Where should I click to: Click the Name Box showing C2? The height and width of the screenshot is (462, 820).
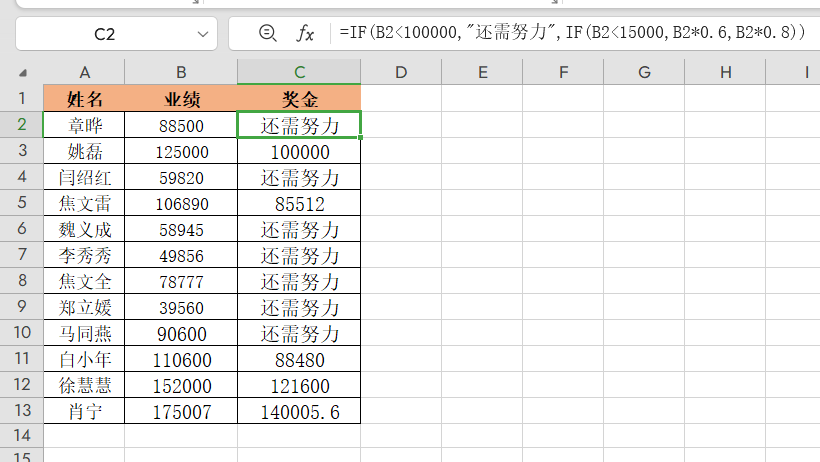105,34
